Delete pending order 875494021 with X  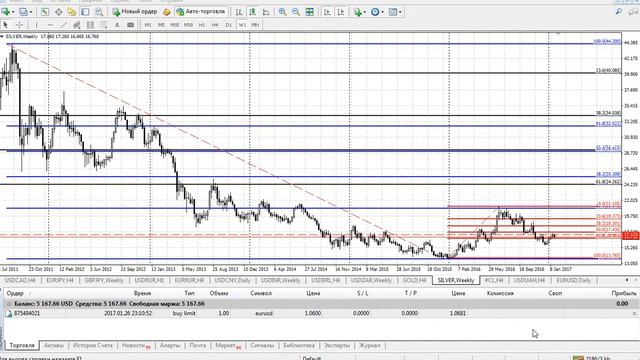click(x=634, y=313)
